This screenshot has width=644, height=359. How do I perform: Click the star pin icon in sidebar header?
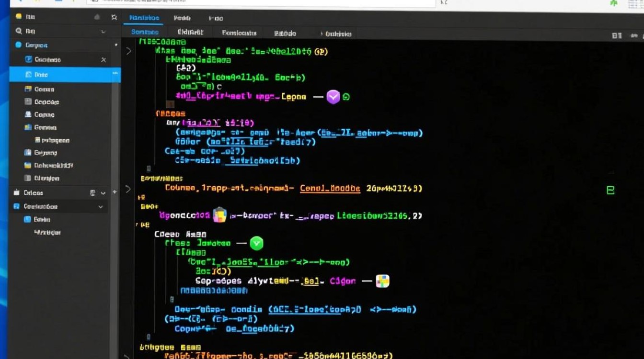[114, 17]
